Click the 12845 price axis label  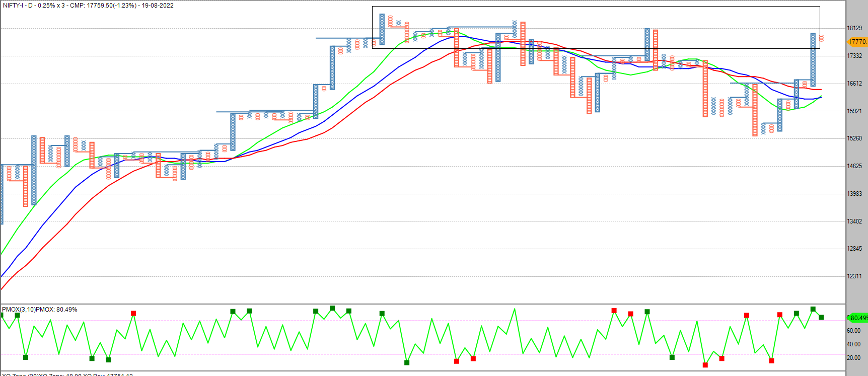(x=854, y=249)
